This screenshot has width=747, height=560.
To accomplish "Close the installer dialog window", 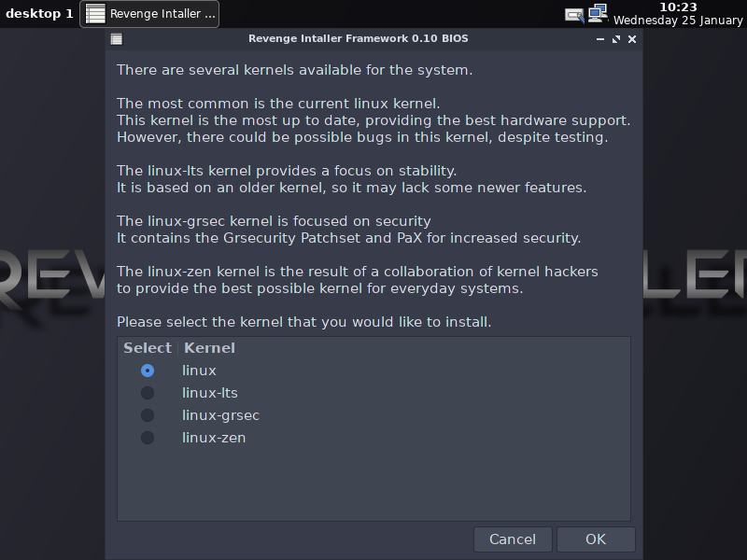I will pyautogui.click(x=632, y=39).
